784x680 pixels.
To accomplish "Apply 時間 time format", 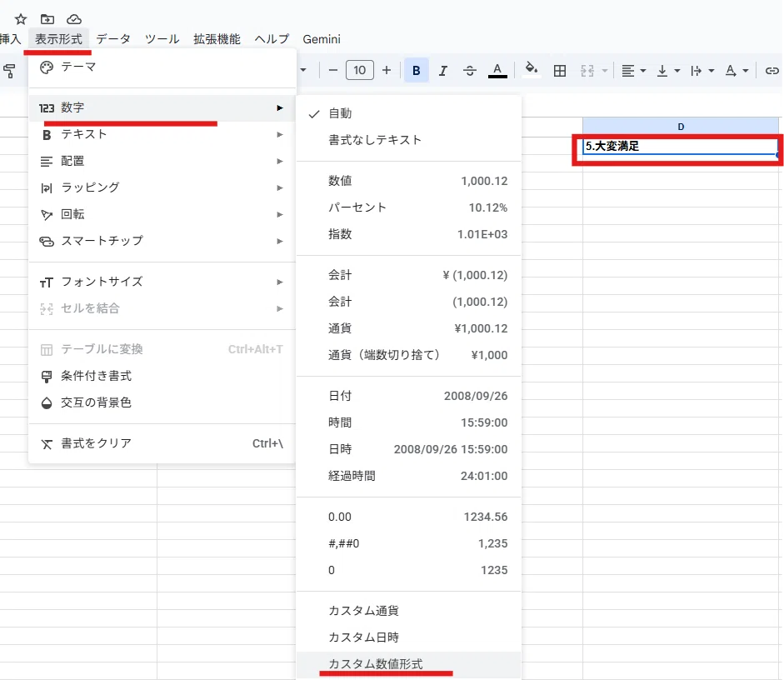I will pos(408,422).
